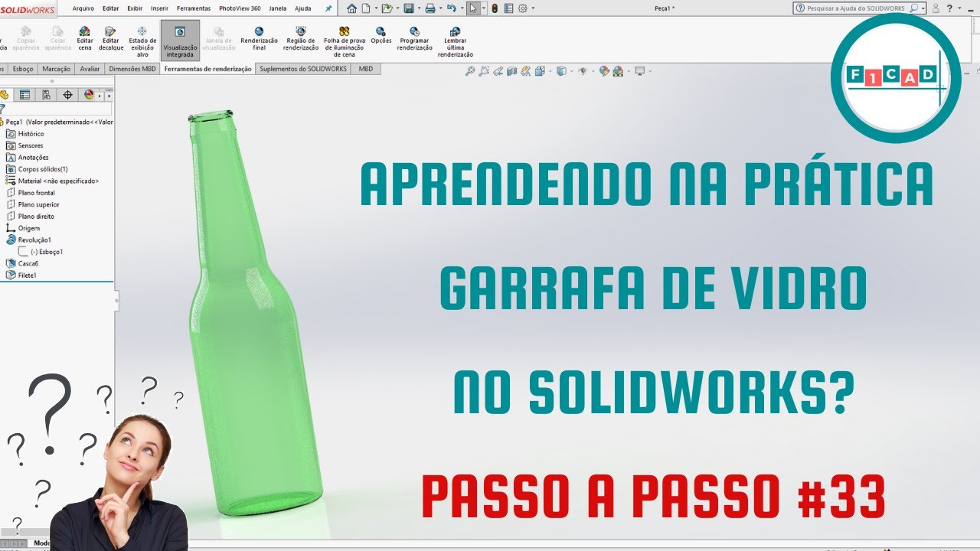Start Renderização final
The height and width of the screenshot is (551, 980).
click(259, 38)
